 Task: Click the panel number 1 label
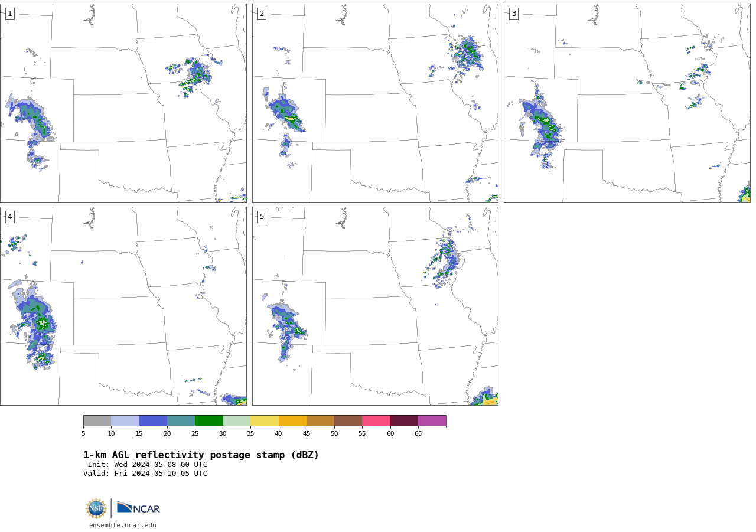10,14
